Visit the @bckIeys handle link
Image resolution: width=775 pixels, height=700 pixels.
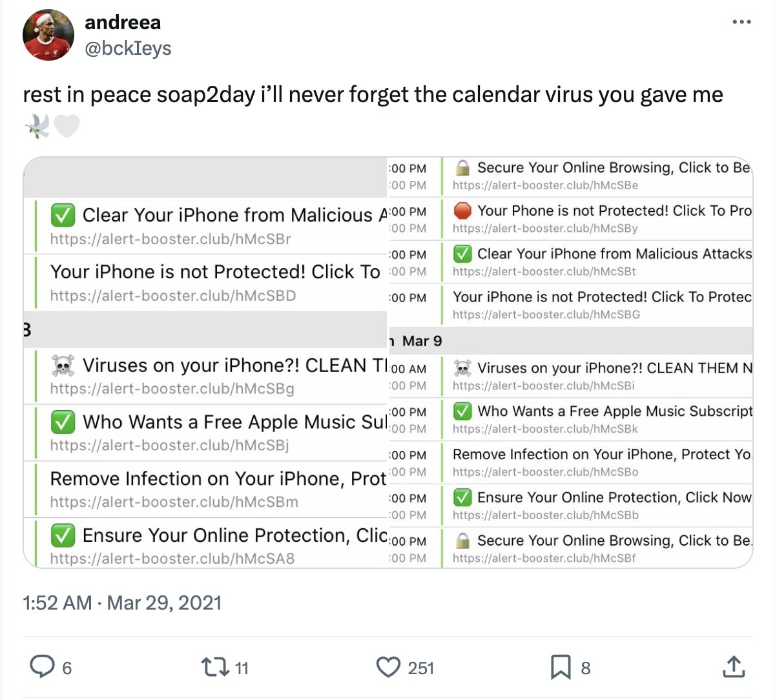coord(128,48)
